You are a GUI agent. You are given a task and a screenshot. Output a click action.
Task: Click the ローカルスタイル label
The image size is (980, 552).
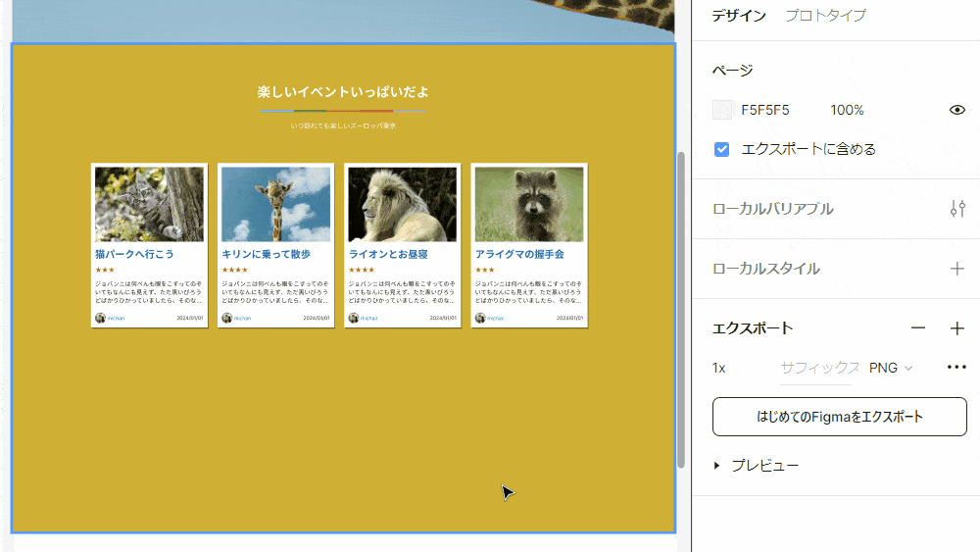click(x=766, y=269)
